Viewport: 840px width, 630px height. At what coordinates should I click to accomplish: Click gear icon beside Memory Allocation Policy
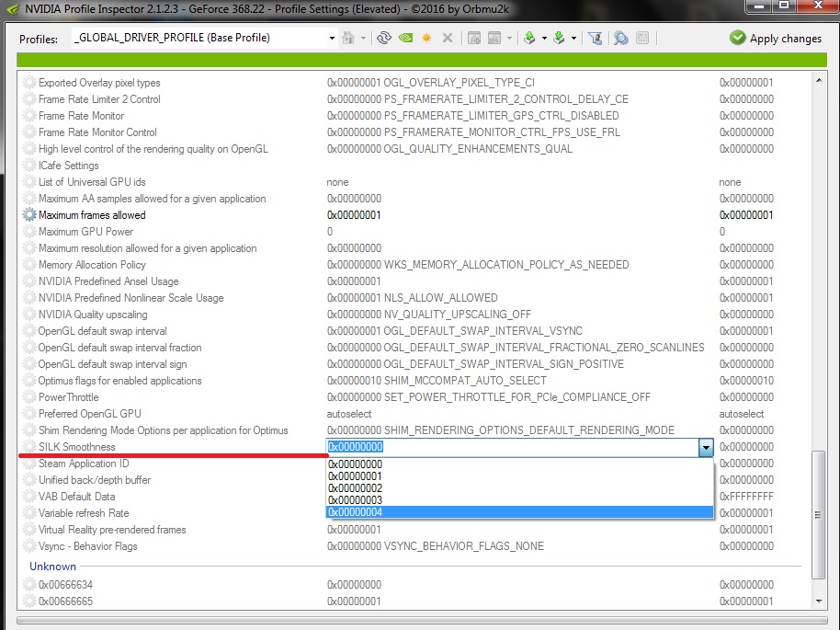click(x=28, y=265)
